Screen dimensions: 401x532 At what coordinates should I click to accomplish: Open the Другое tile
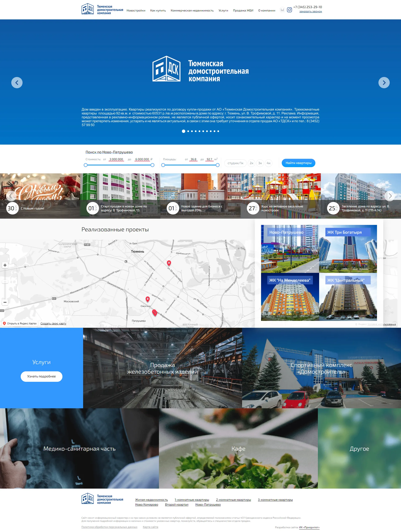tap(359, 449)
